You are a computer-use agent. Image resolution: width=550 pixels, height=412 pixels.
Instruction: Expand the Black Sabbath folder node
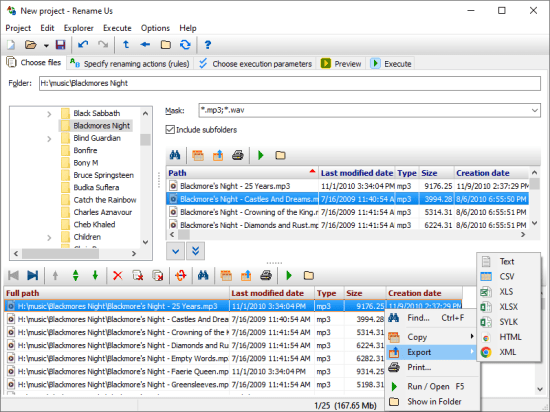(x=49, y=114)
